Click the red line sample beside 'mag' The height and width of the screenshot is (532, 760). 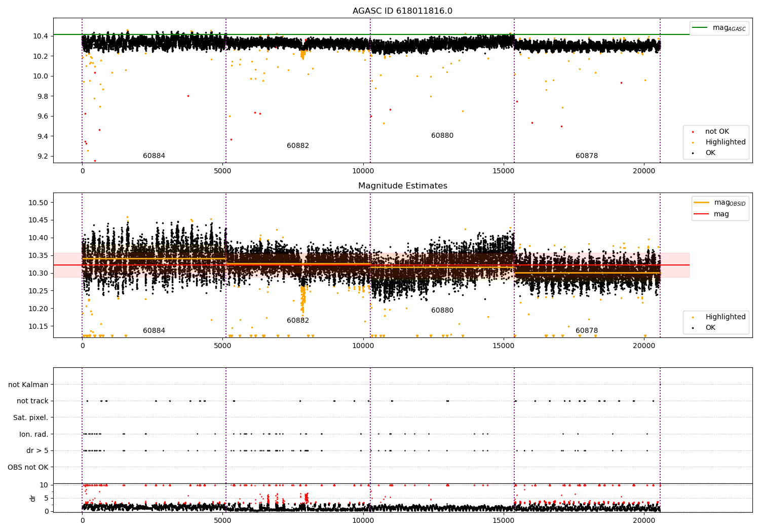coord(701,214)
